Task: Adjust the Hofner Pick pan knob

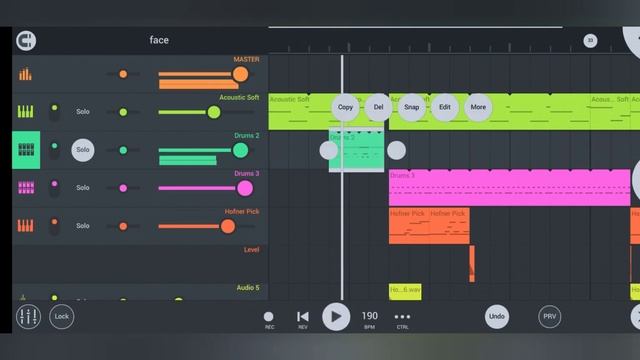Action: 123,226
